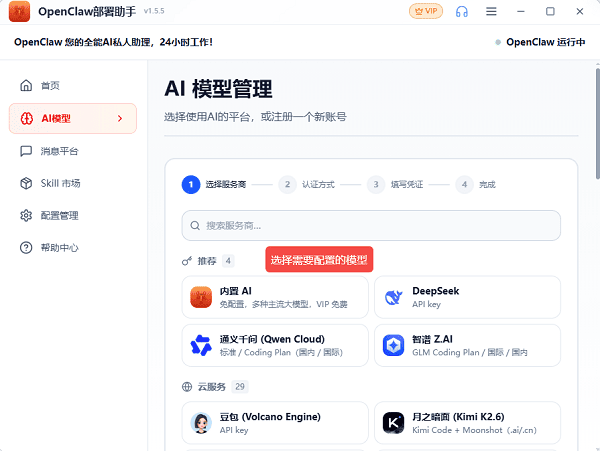Minimize the OpenClaw window
Screen dimensions: 600x451
coord(521,11)
